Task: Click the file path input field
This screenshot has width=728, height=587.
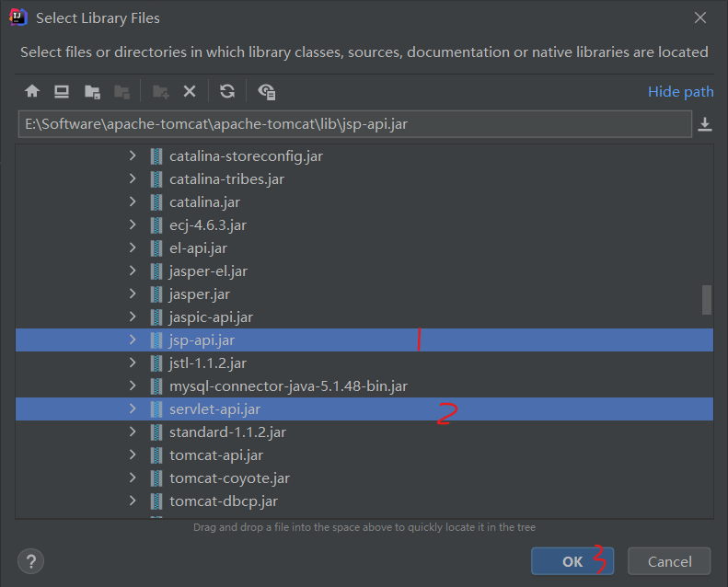Action: point(355,124)
